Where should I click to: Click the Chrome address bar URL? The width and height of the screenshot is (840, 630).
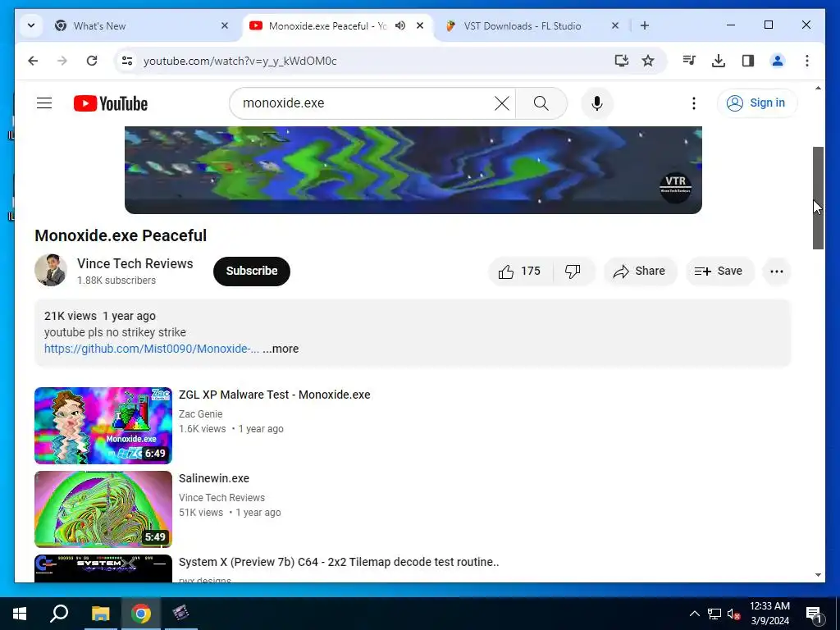240,61
